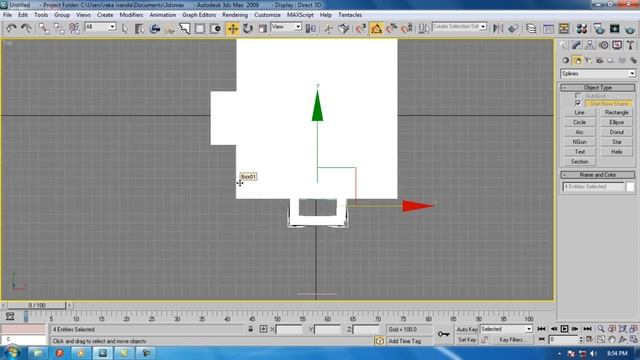Open the Material Editor
This screenshot has height=360, width=640.
pos(582,28)
